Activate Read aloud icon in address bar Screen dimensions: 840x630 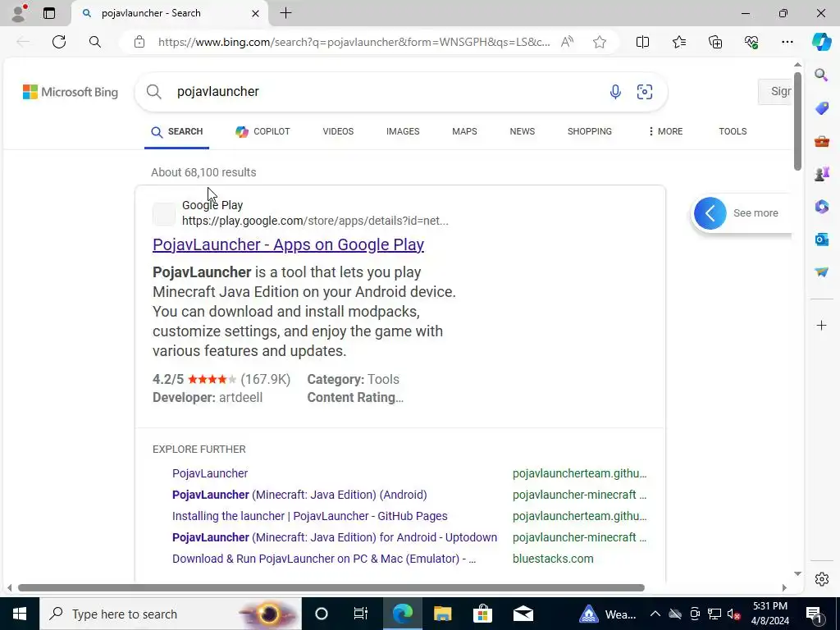[567, 42]
